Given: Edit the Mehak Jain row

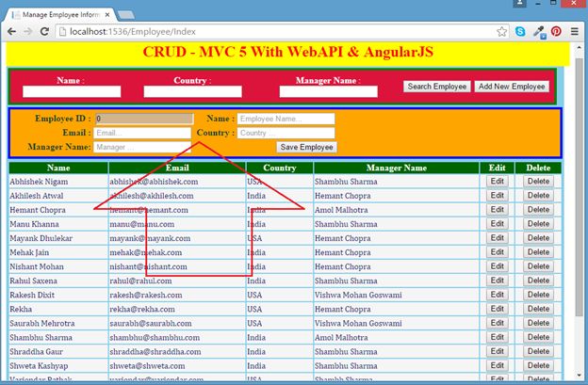Looking at the screenshot, I should (498, 252).
